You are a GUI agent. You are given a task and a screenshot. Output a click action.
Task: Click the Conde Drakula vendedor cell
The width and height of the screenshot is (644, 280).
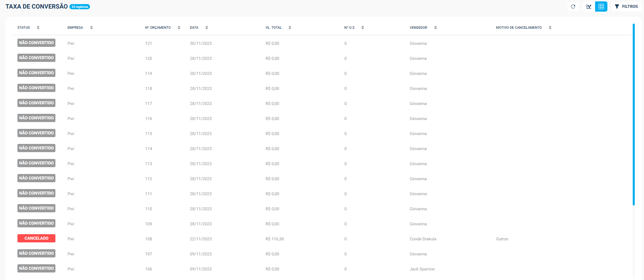[423, 239]
